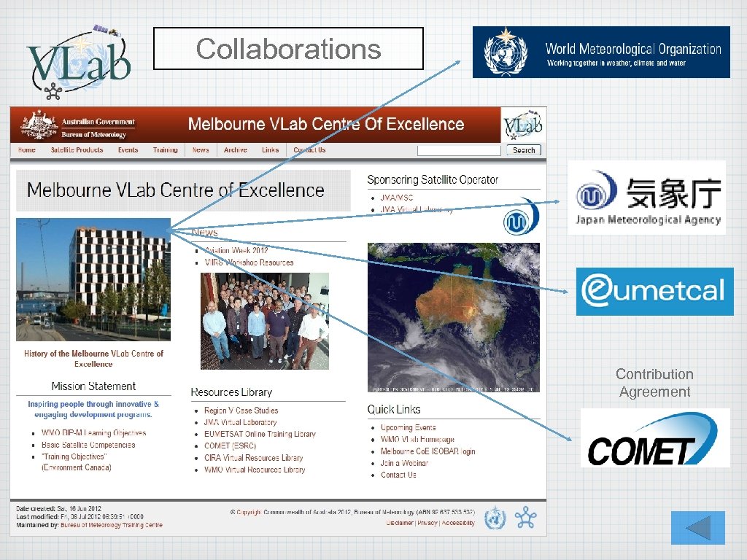Open the Privacy footer link
Screen dimensions: 747x560
[427, 523]
